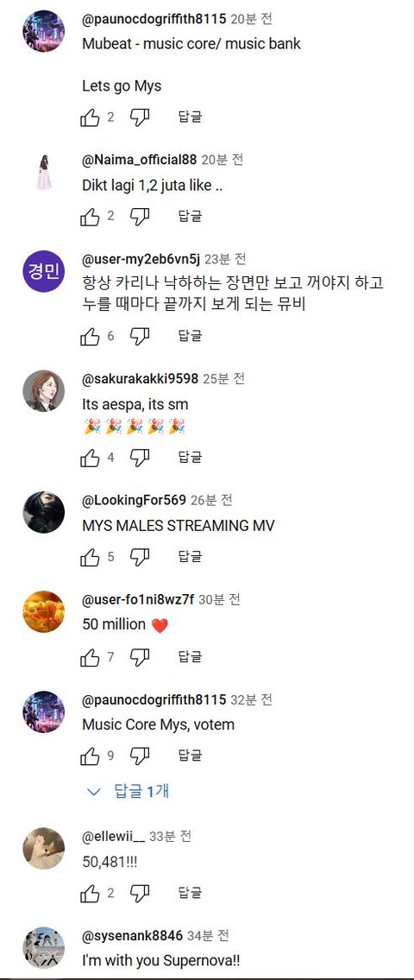This screenshot has height=980, width=414.
Task: Expand the "답글 1개" replies
Action: pos(129,792)
